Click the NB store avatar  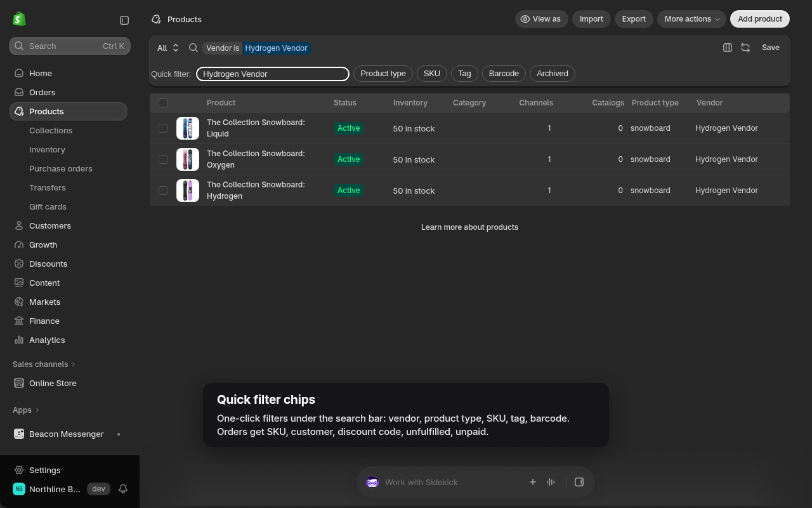click(x=19, y=489)
